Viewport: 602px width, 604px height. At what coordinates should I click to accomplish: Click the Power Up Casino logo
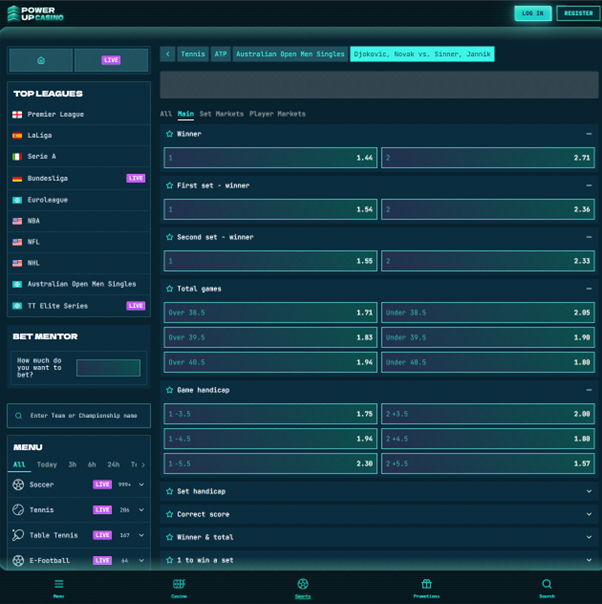point(35,13)
